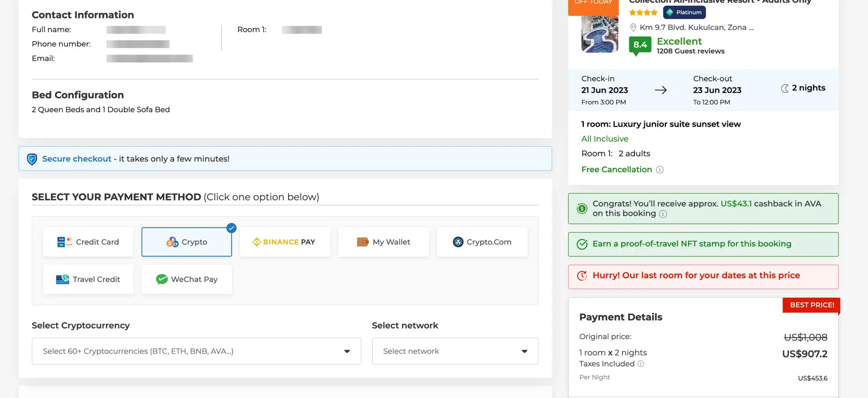Viewport: 868px width, 398px height.
Task: Choose Binance Pay as payment option
Action: tap(285, 242)
